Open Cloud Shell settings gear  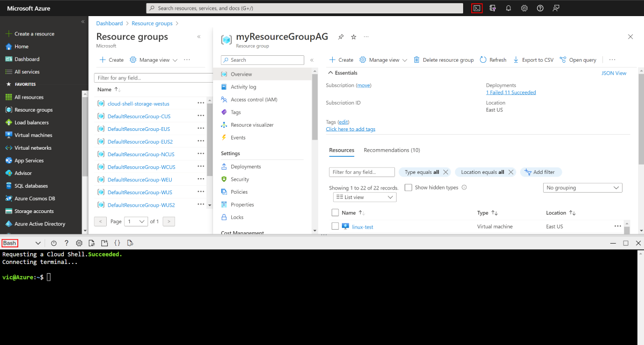coord(79,243)
